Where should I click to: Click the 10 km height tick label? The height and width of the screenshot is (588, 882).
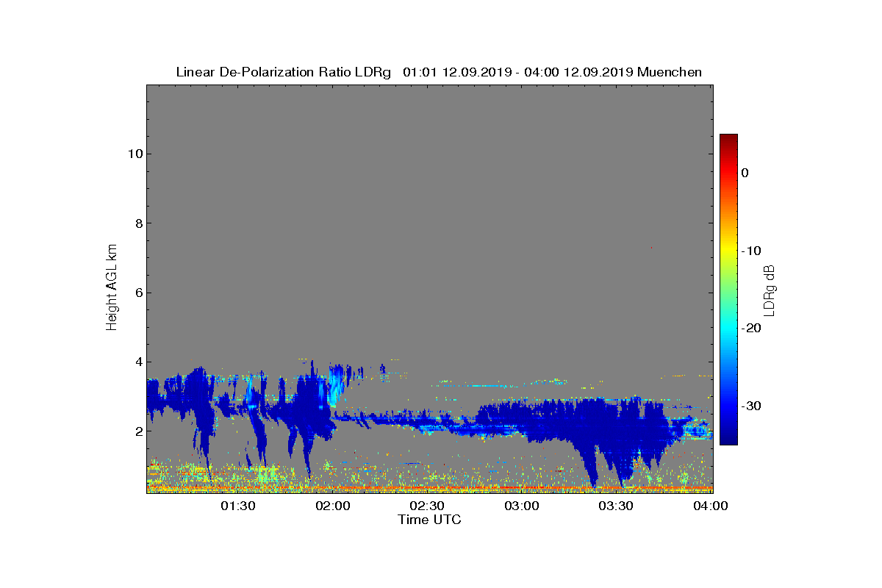(133, 154)
